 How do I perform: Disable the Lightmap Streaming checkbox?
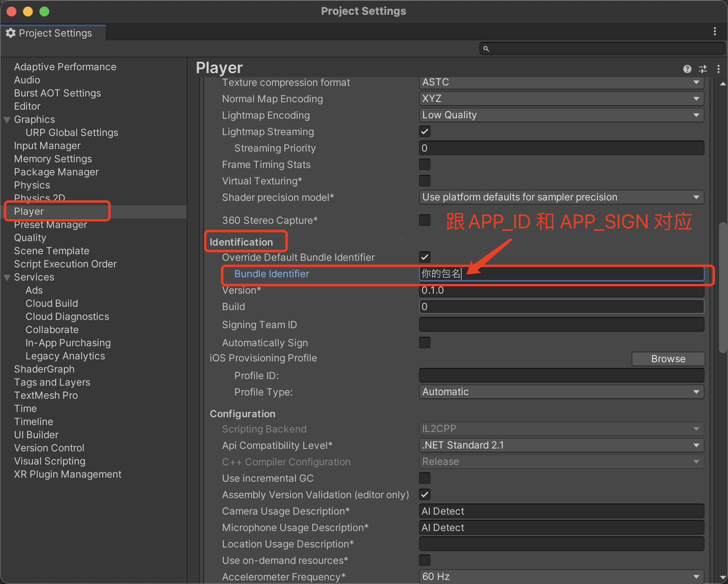click(425, 132)
